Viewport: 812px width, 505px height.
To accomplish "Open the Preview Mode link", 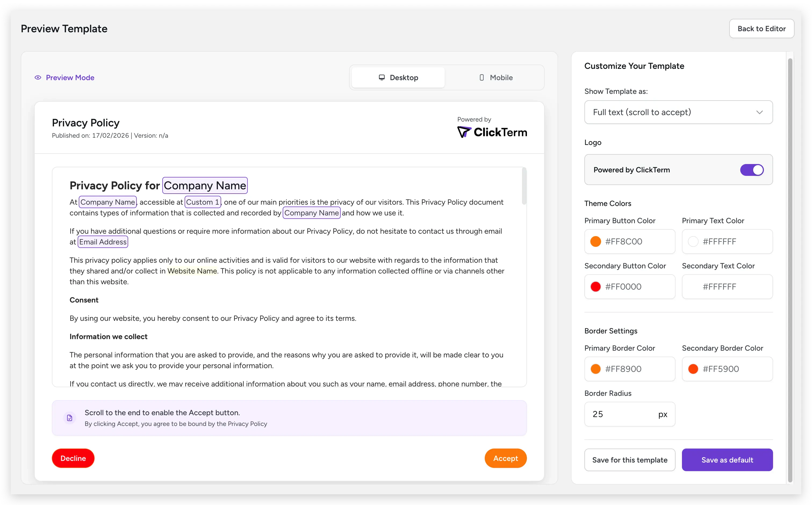I will 70,77.
